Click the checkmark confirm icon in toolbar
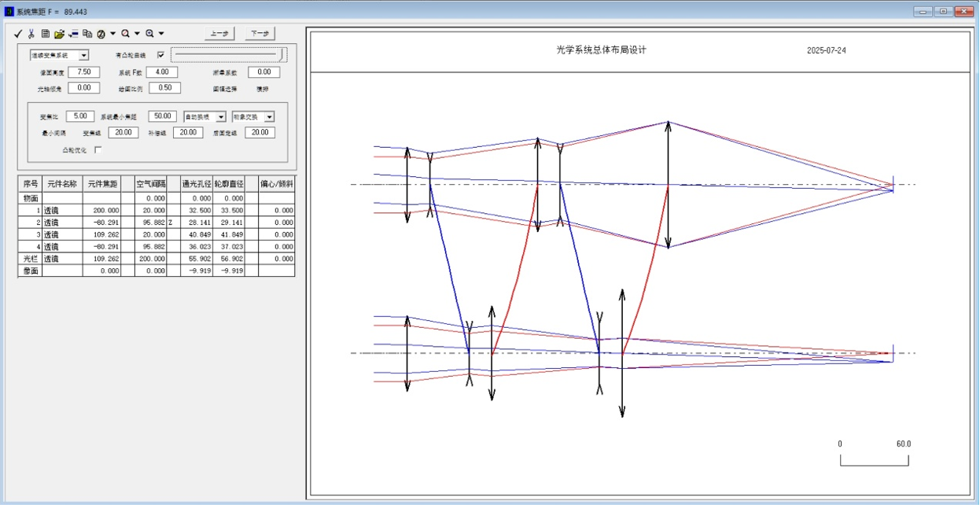Screen dimensions: 980x508 pyautogui.click(x=18, y=34)
